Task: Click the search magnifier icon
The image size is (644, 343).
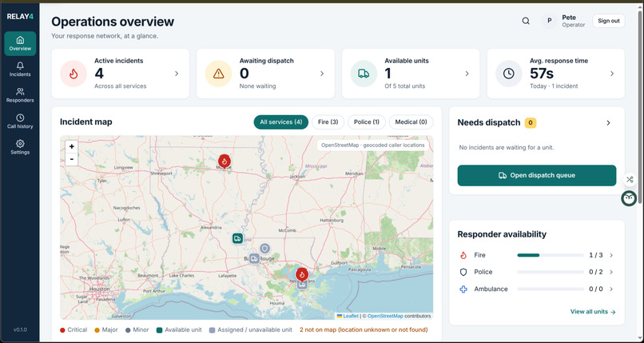Action: pos(526,21)
